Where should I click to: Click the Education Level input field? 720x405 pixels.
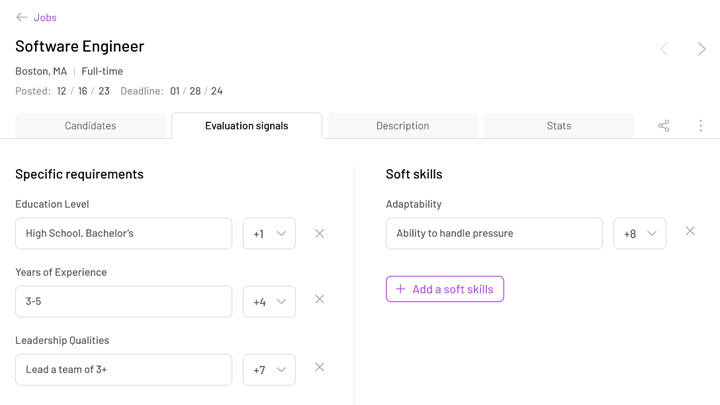123,234
